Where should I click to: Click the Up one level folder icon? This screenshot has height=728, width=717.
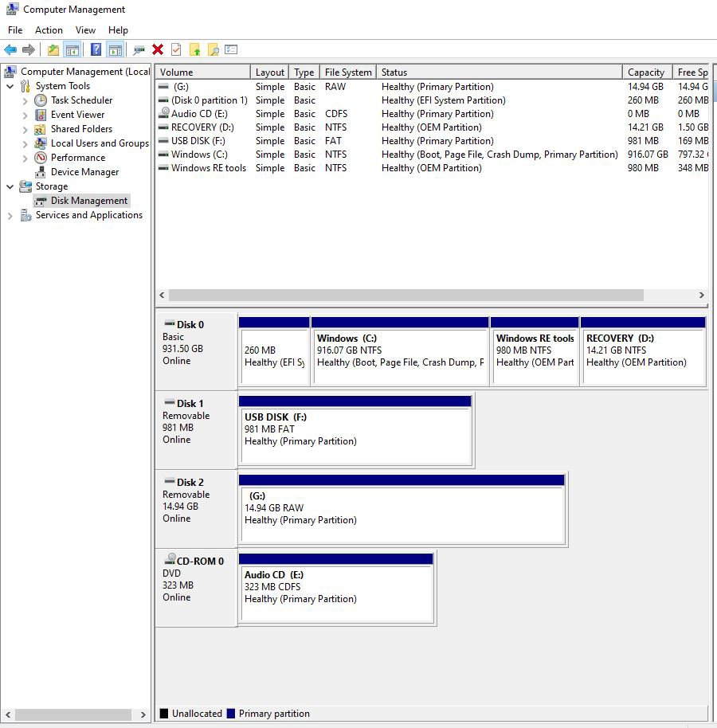tap(53, 49)
